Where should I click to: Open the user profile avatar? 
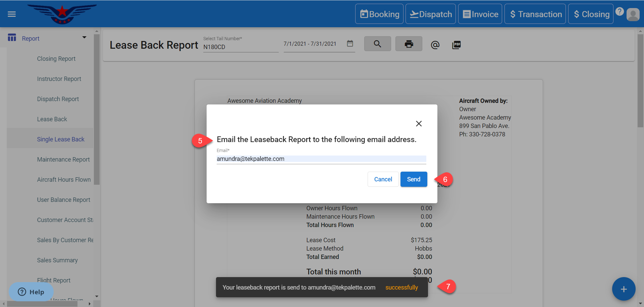(633, 14)
